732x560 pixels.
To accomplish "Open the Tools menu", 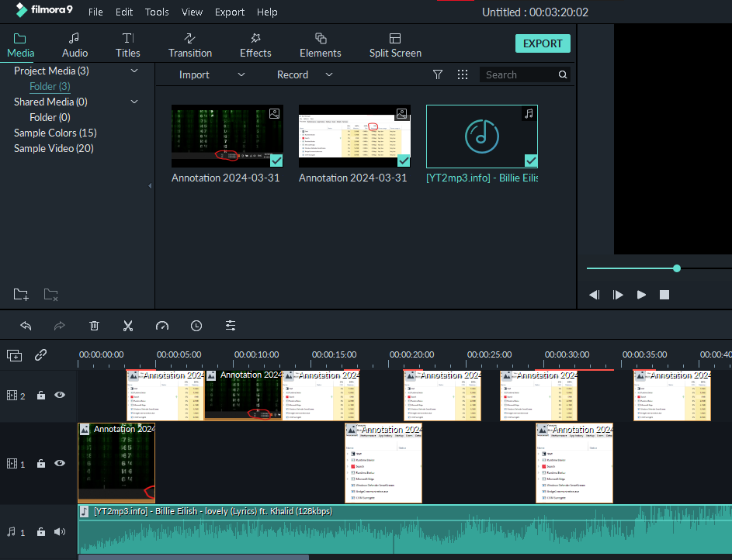I will coord(157,12).
